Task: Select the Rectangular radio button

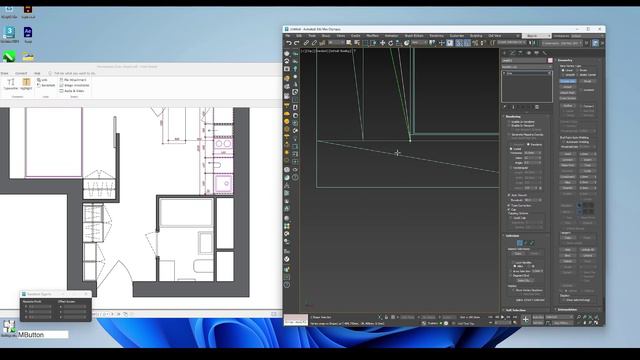Action: click(x=511, y=168)
